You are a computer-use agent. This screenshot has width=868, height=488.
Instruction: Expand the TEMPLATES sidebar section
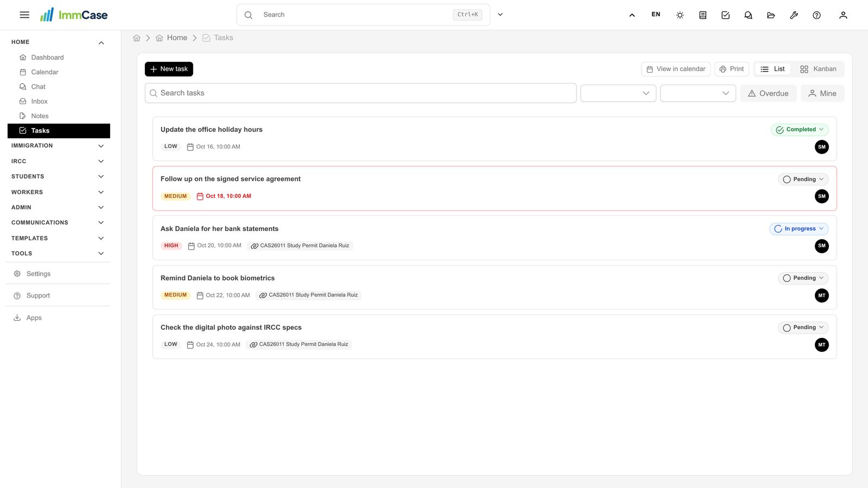click(58, 239)
